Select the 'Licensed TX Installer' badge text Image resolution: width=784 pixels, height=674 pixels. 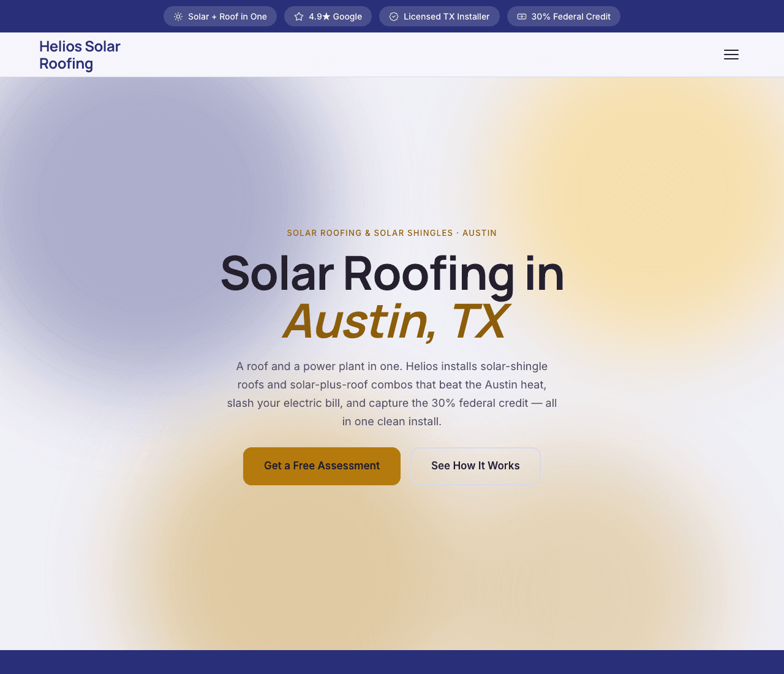click(x=447, y=17)
